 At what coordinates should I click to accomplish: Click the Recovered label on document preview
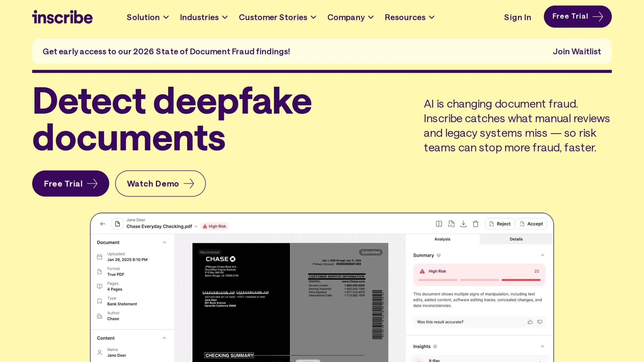pyautogui.click(x=209, y=252)
